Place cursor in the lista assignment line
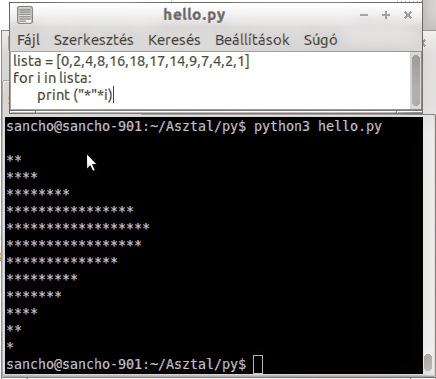The width and height of the screenshot is (436, 379). click(131, 61)
